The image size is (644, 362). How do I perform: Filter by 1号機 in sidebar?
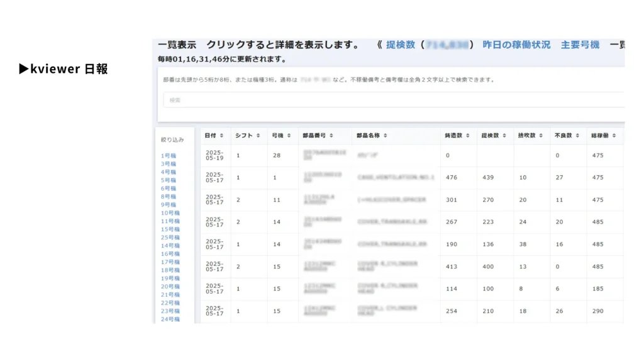point(169,156)
